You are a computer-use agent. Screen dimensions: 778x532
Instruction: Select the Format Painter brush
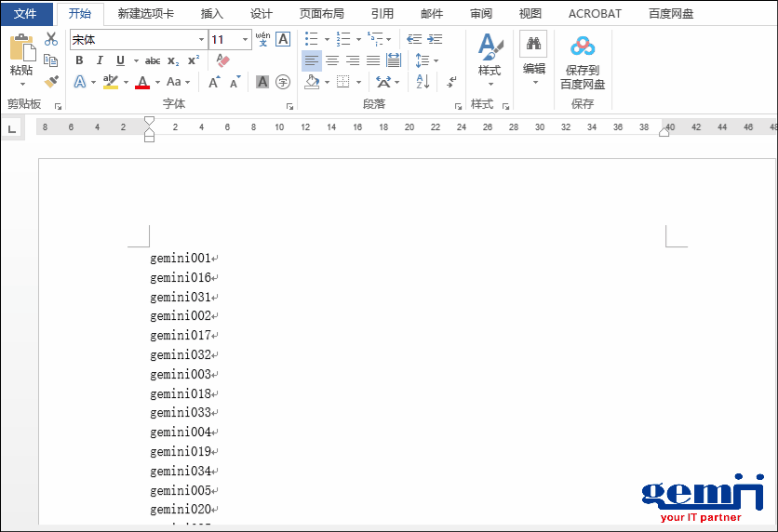coord(51,82)
